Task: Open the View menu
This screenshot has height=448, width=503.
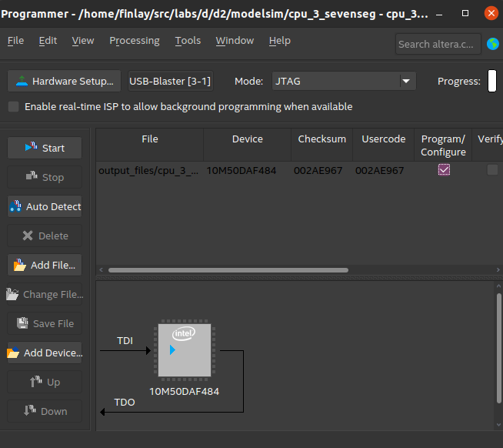Action: click(83, 41)
